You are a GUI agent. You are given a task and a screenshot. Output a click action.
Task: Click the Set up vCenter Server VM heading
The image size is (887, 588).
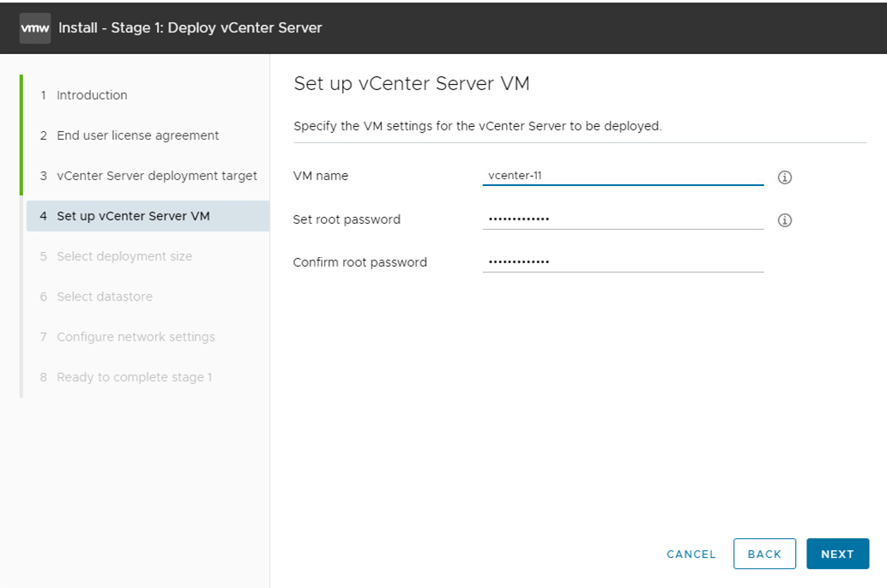[x=412, y=83]
